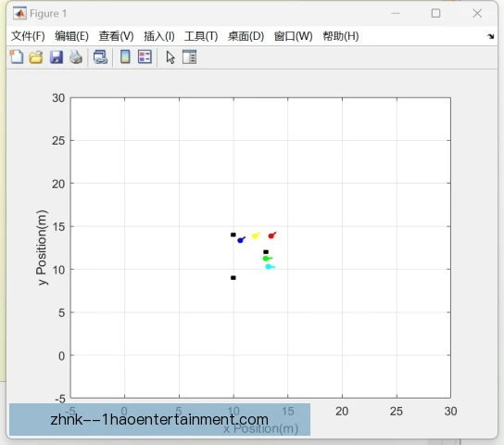
Task: Open the 文件(F) menu
Action: pos(28,36)
